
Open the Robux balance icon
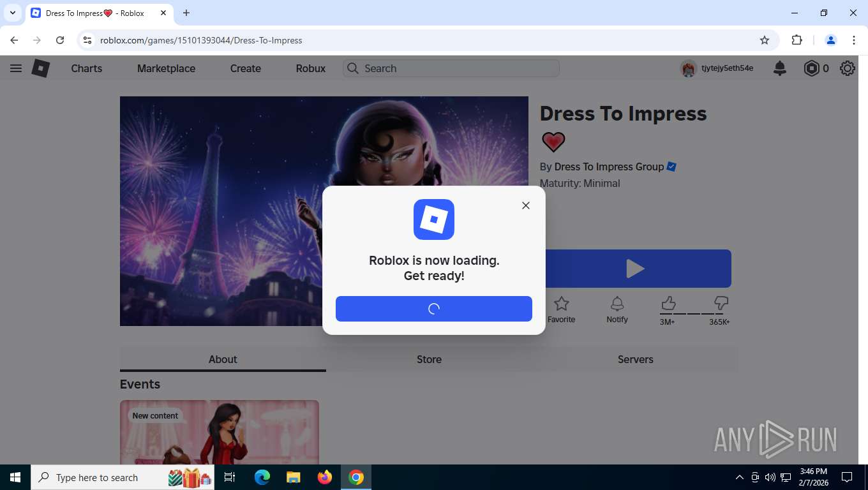click(811, 68)
